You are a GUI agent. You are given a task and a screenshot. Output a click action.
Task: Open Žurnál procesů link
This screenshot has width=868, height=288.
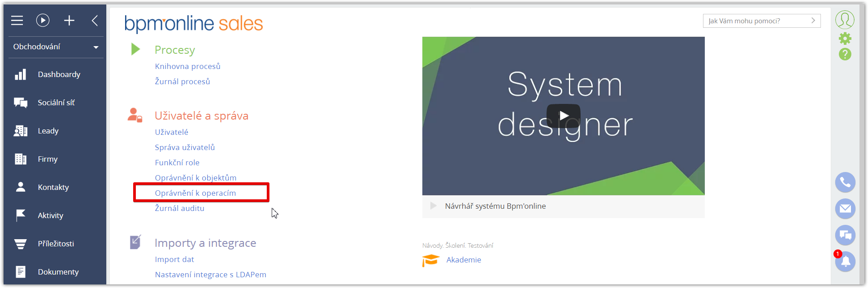click(x=182, y=82)
